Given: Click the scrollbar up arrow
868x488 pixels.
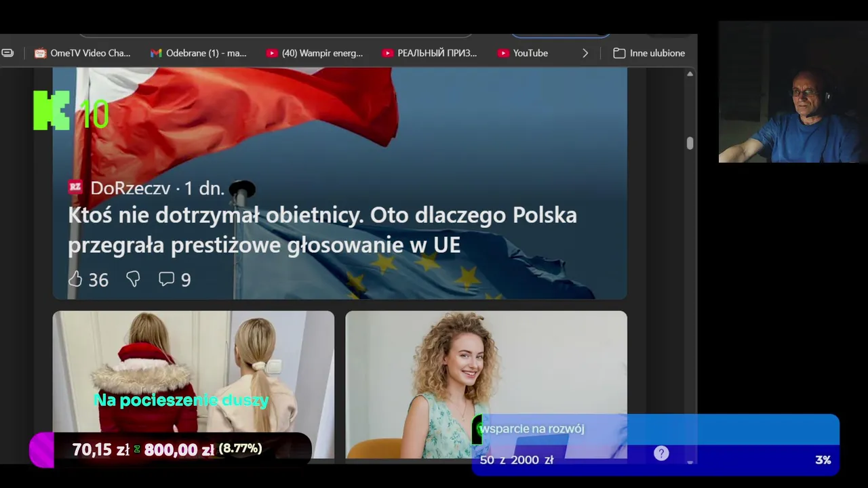Looking at the screenshot, I should 690,74.
